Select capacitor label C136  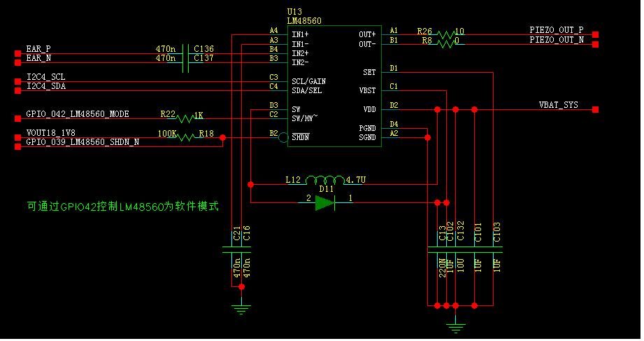pyautogui.click(x=203, y=48)
